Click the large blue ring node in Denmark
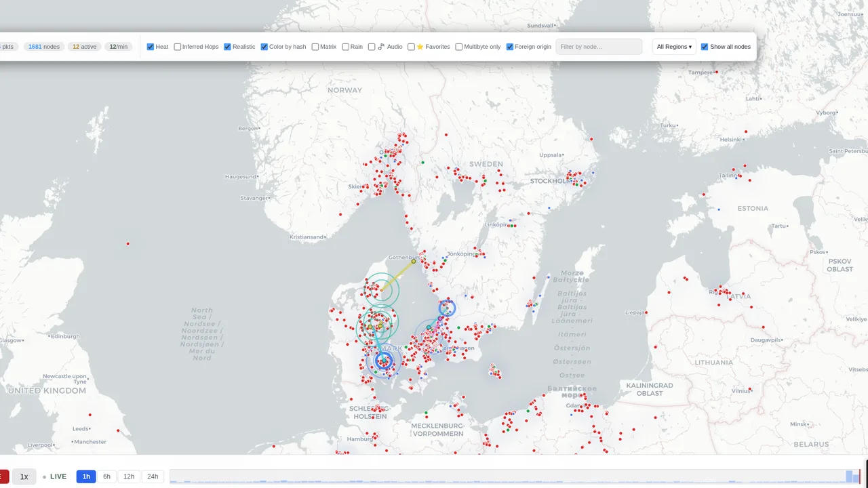 [x=384, y=361]
